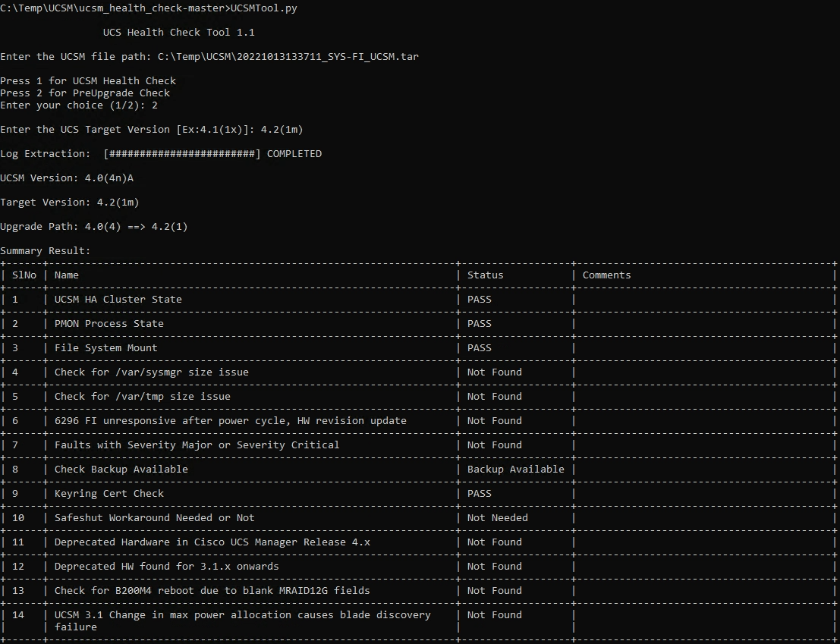Click the 'Backup Available' status cell
840x644 pixels.
515,470
